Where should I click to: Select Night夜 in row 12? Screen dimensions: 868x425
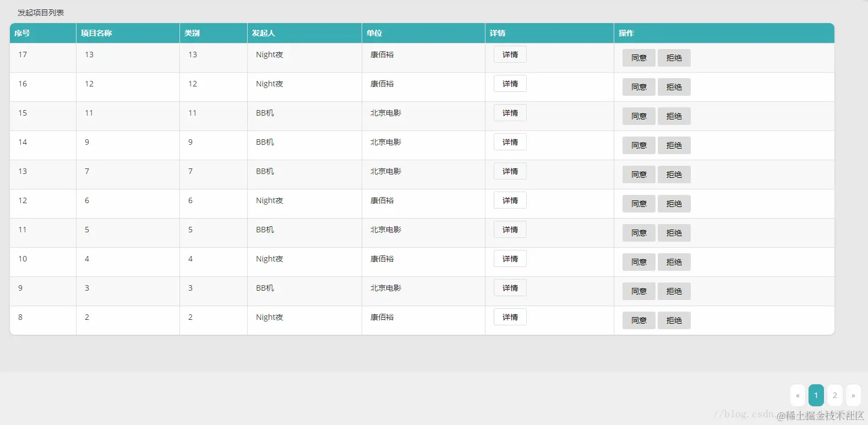click(270, 200)
